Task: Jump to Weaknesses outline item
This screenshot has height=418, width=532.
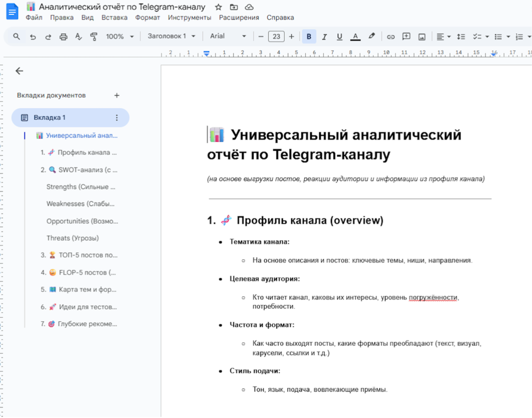Action: click(80, 204)
